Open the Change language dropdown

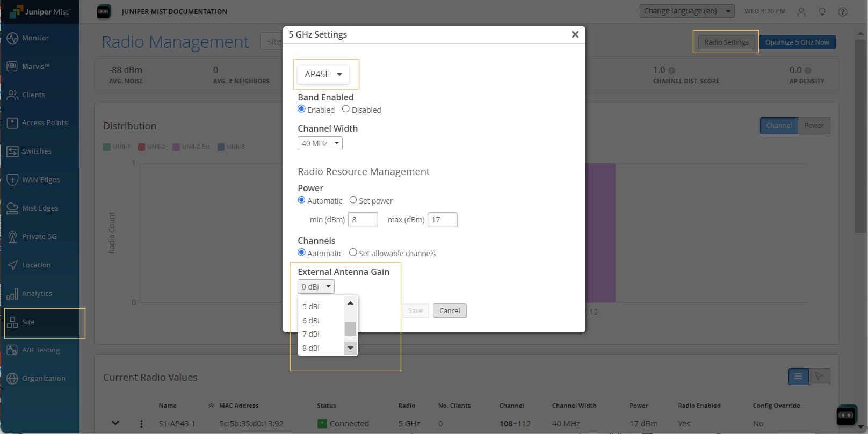(x=686, y=11)
